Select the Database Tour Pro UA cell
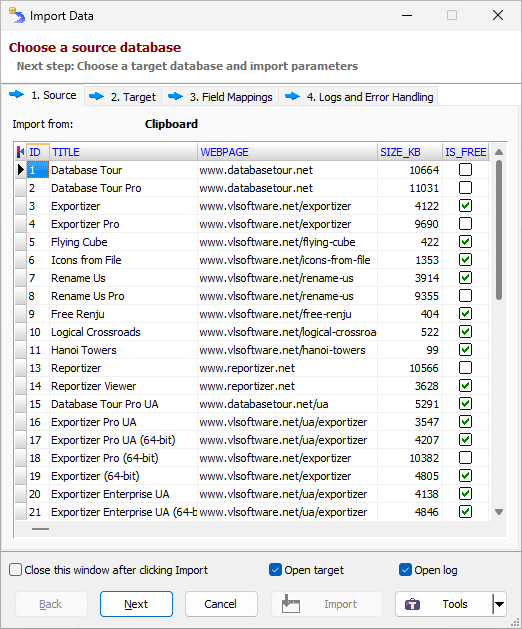 [x=123, y=404]
